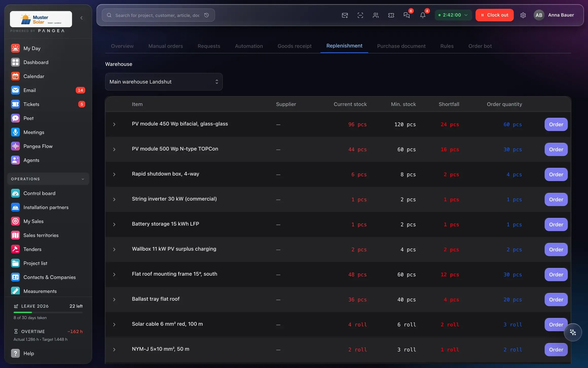Image resolution: width=588 pixels, height=368 pixels.
Task: Open the mail compose icon in top bar
Action: click(x=345, y=15)
